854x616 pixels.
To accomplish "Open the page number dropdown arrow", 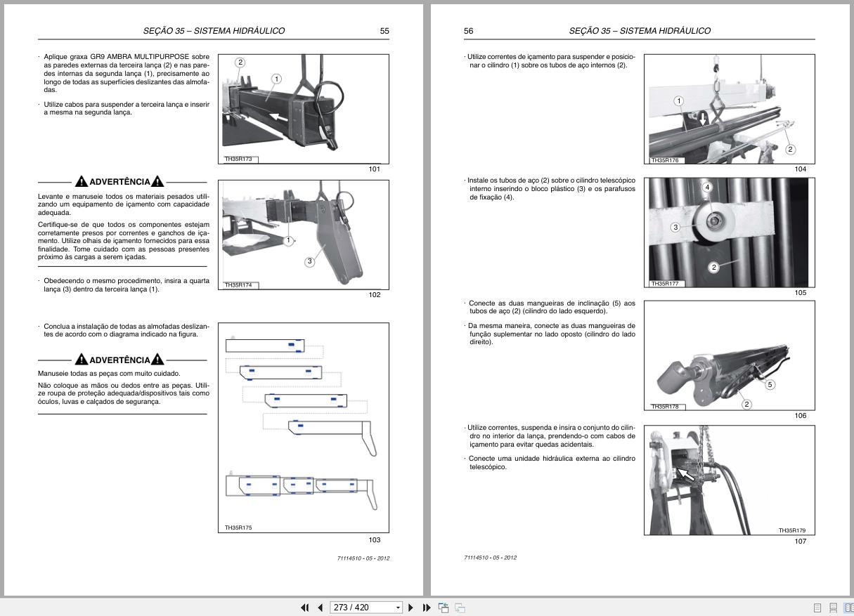I will pos(398,608).
